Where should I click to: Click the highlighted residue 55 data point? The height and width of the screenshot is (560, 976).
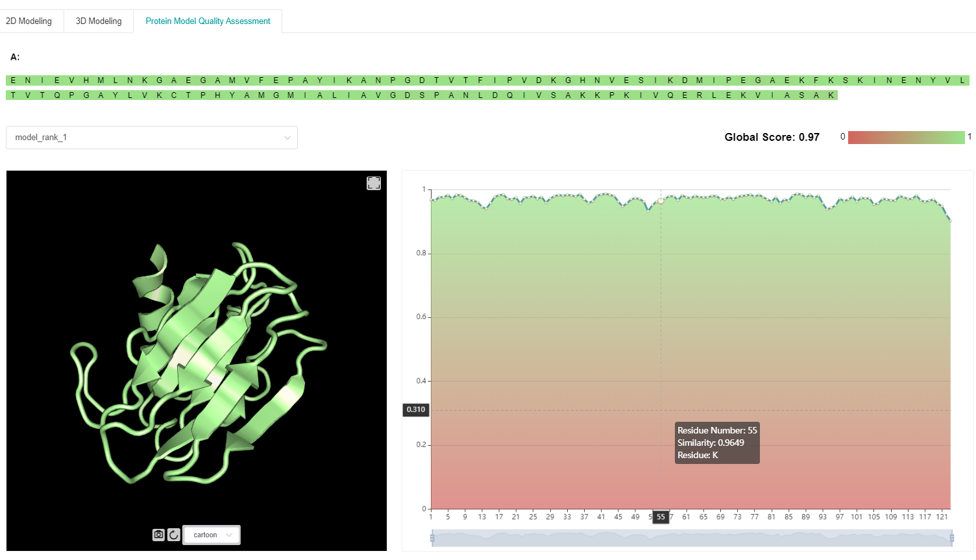tap(661, 201)
